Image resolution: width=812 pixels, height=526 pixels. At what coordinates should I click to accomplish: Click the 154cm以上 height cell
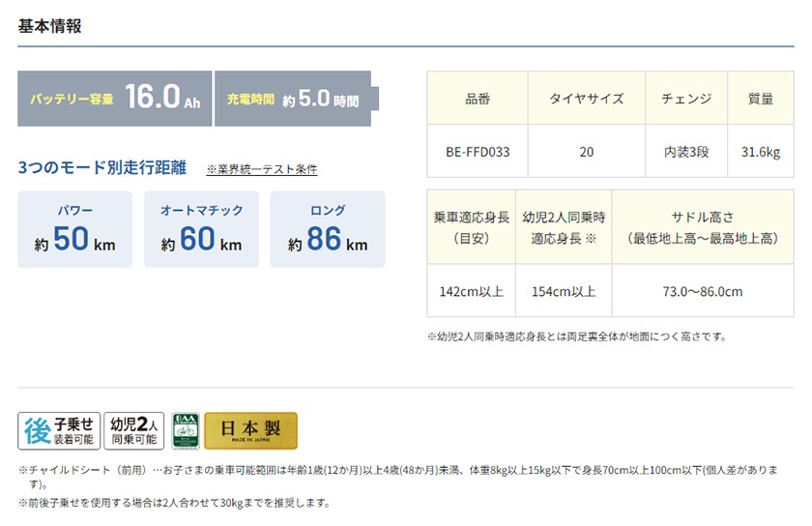[x=564, y=291]
